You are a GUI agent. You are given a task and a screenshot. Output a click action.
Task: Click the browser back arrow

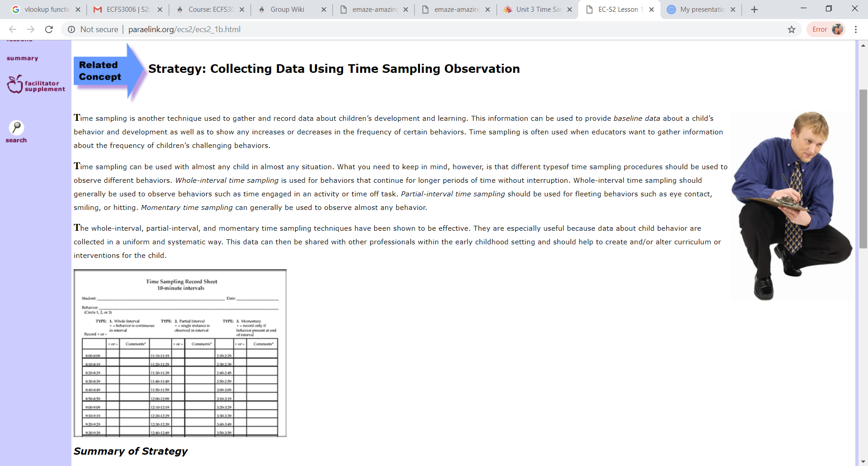tap(12, 29)
